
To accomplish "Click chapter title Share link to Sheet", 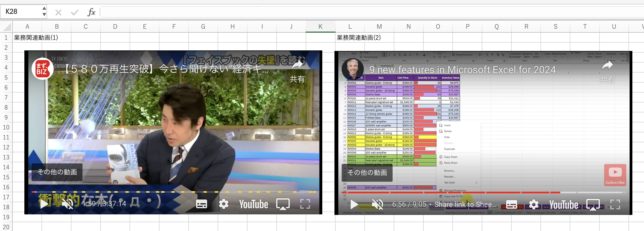I will tap(465, 204).
